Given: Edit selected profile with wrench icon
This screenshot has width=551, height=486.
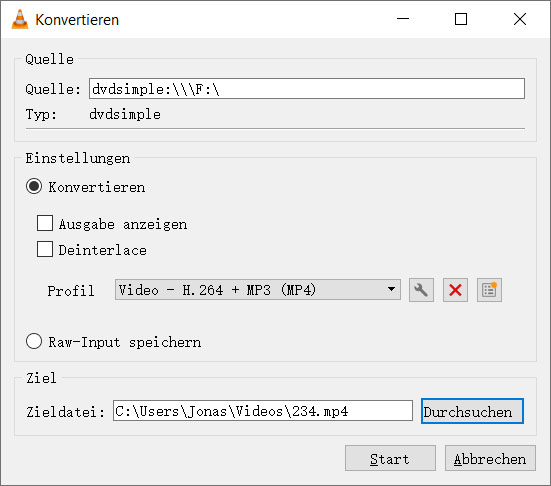Looking at the screenshot, I should tap(421, 290).
